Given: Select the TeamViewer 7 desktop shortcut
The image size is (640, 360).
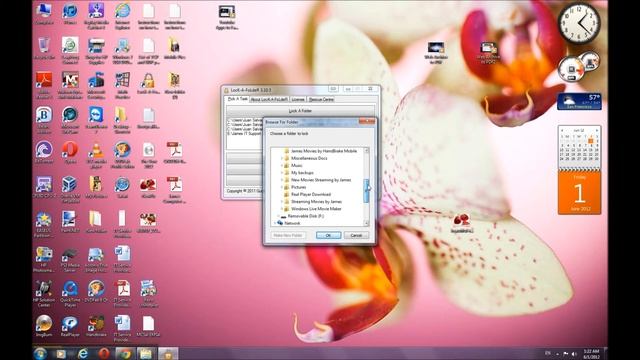Looking at the screenshot, I should [96, 120].
